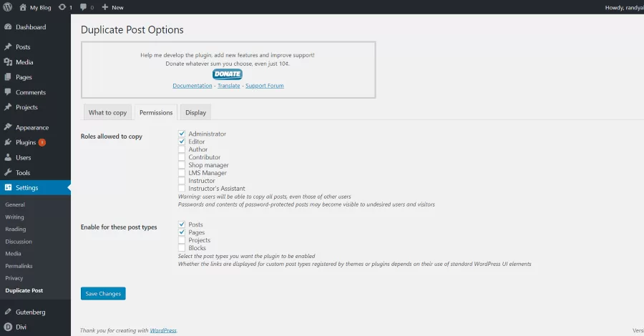Click the Projects pin icon
This screenshot has height=336, width=644.
click(x=8, y=107)
